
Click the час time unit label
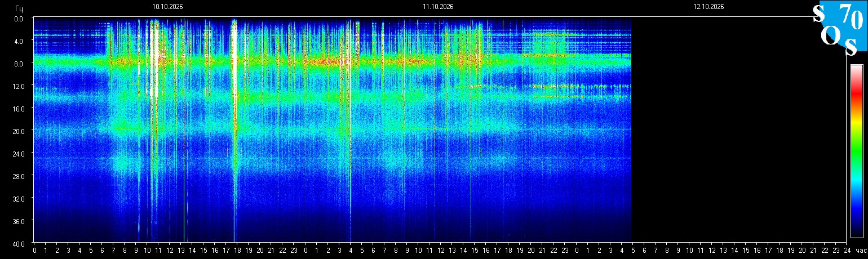pos(860,250)
